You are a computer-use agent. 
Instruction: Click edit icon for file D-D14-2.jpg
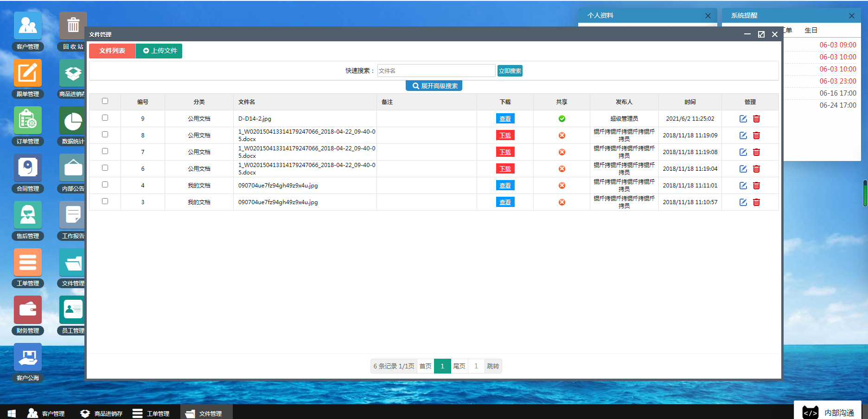click(743, 119)
